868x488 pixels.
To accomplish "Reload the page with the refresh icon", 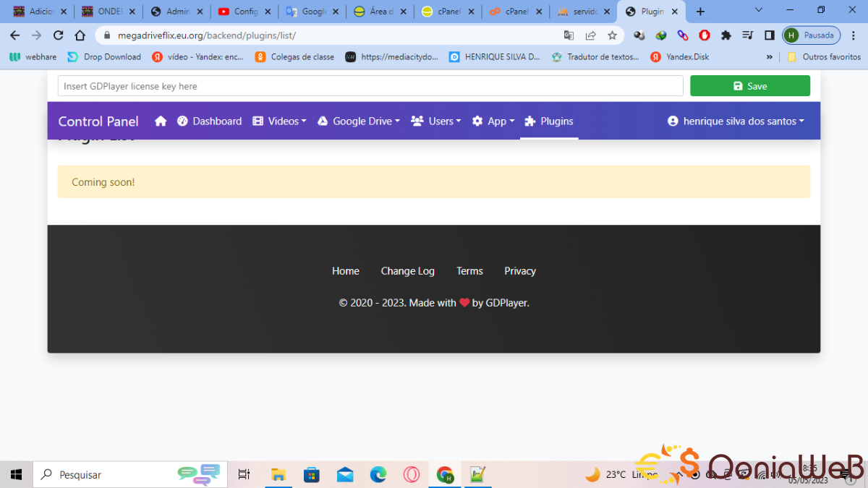I will click(59, 35).
